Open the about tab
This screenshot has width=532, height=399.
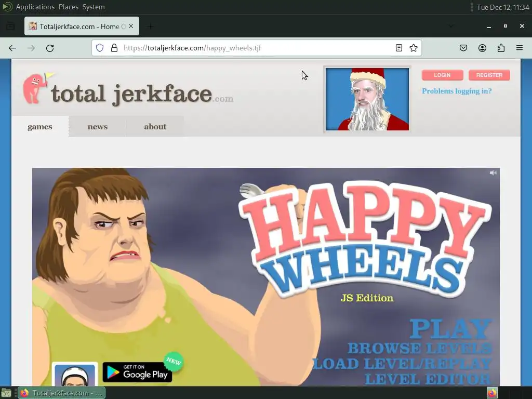(155, 127)
